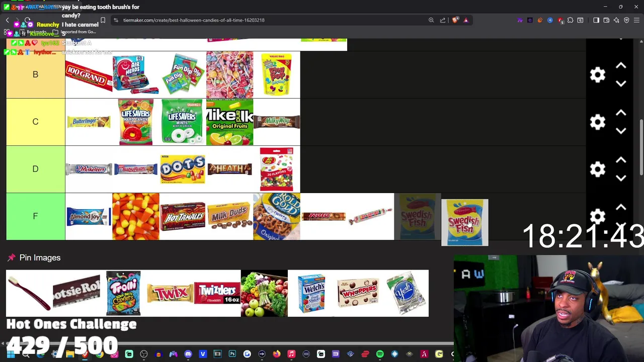Click the page vertical scrollbar thumb
The width and height of the screenshot is (644, 362).
pyautogui.click(x=641, y=148)
